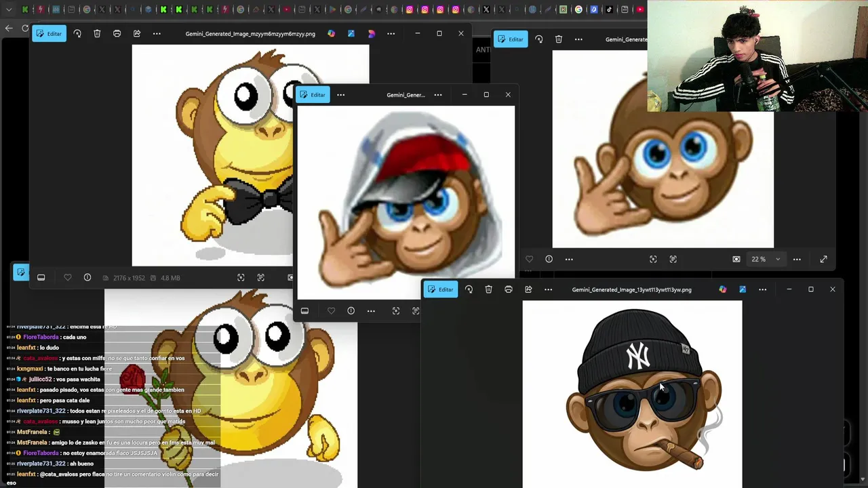Share the mzyym6mzyym6mzyy.png image

click(x=136, y=33)
